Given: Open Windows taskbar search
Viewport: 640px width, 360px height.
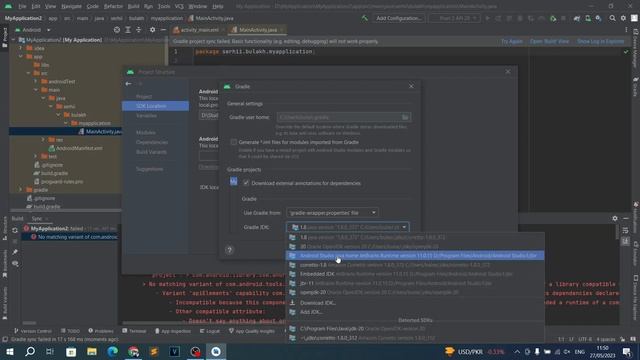Looking at the screenshot, I should [30, 351].
